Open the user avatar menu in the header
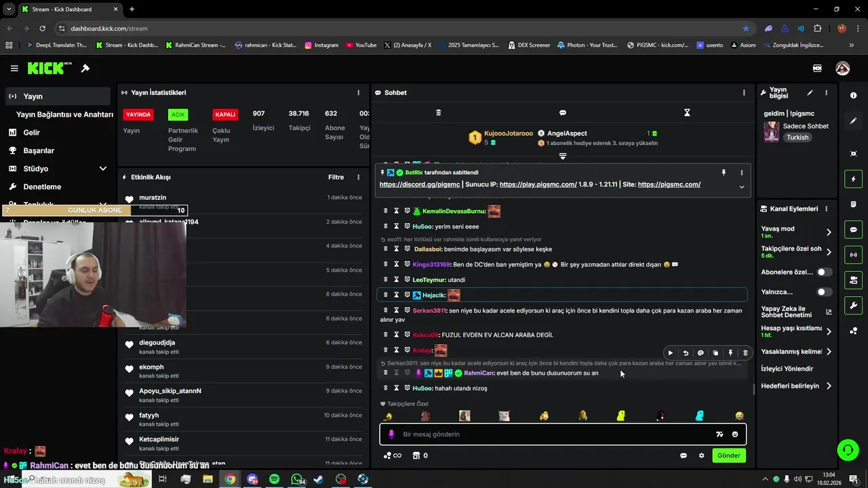Screen dimensions: 868x488 (842, 68)
